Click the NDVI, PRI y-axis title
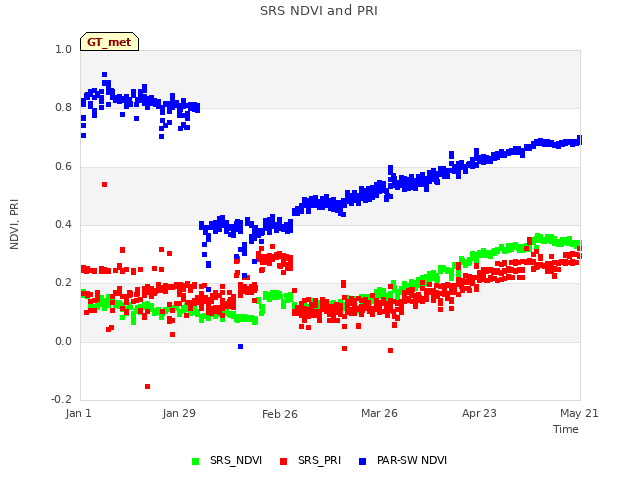The height and width of the screenshot is (480, 640). click(14, 224)
